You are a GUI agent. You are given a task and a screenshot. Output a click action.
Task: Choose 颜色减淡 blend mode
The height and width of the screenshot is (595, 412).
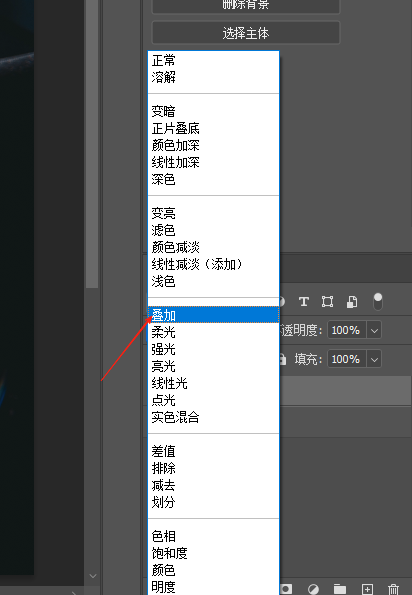214,247
